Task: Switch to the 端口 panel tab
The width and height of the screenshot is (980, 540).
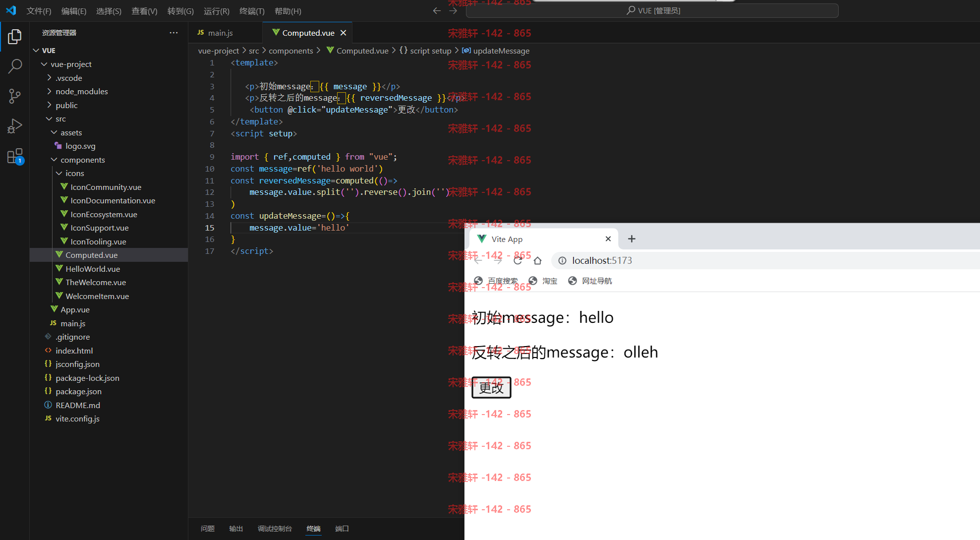Action: click(x=342, y=529)
